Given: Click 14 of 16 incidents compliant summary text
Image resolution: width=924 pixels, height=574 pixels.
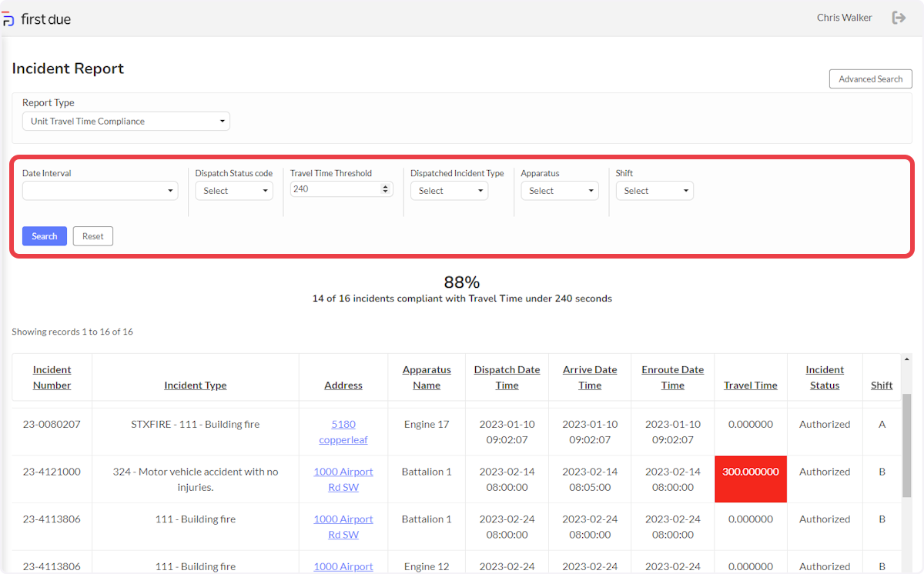Looking at the screenshot, I should click(462, 299).
